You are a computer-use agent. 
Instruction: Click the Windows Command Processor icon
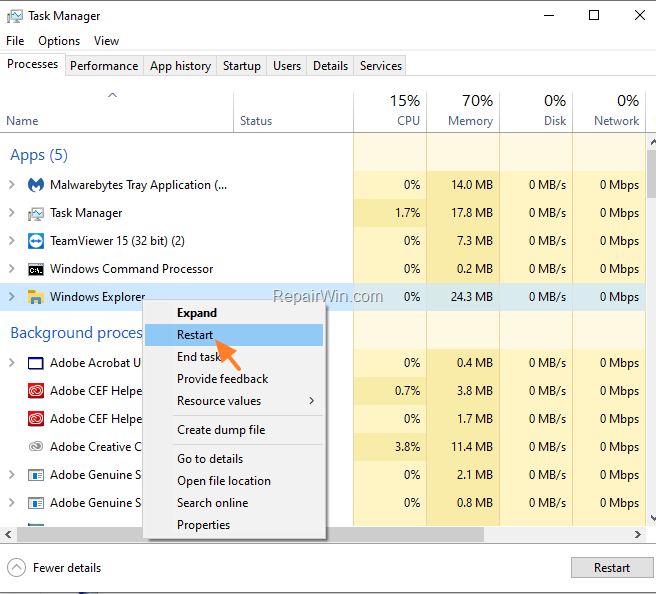36,269
